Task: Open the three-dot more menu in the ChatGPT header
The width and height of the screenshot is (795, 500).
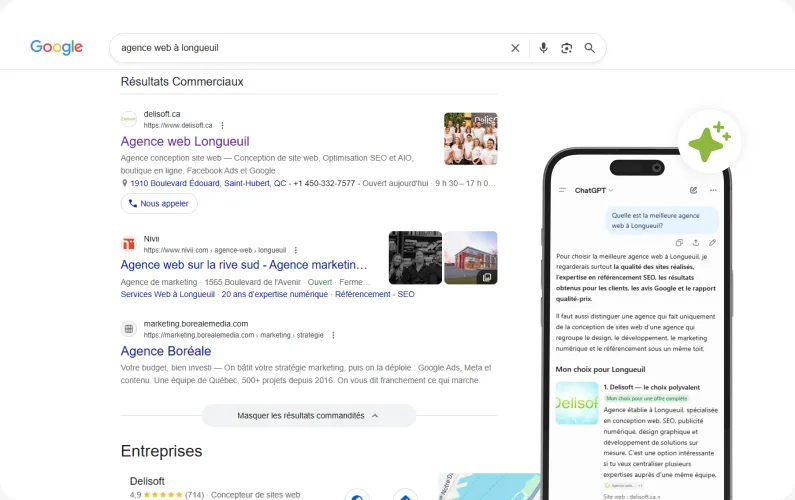Action: [x=713, y=190]
